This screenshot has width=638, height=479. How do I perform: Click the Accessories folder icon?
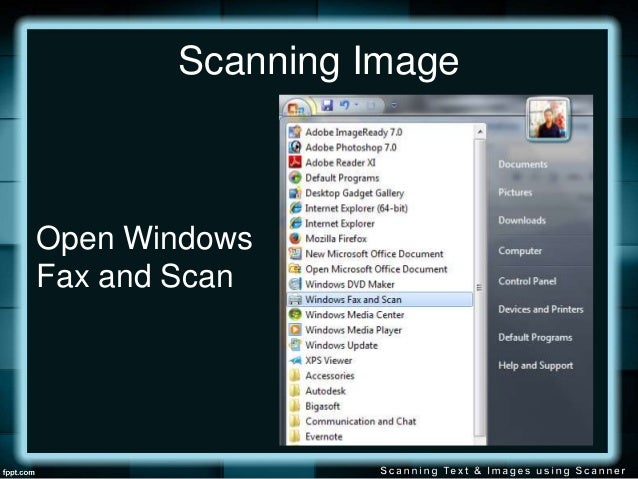click(x=295, y=375)
